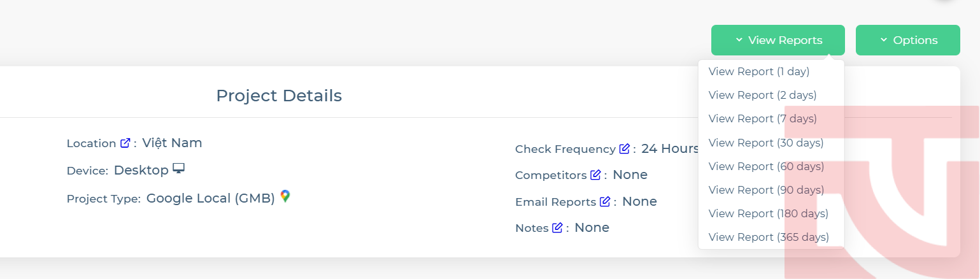The height and width of the screenshot is (279, 980).
Task: Open the Location external link icon
Action: coord(125,143)
